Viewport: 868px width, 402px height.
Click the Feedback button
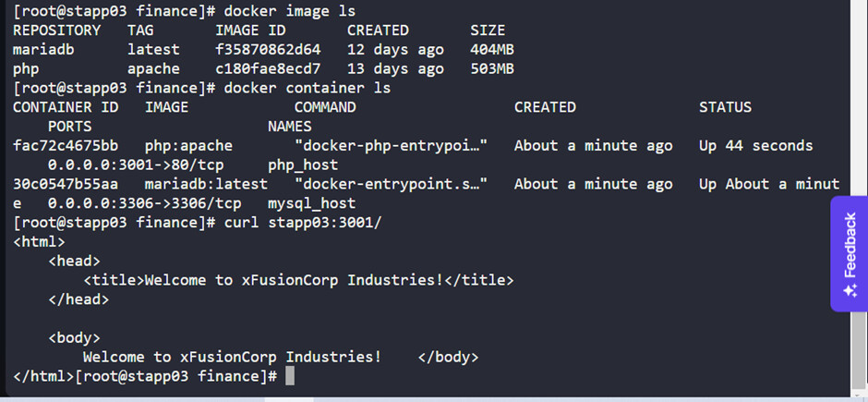coord(850,252)
